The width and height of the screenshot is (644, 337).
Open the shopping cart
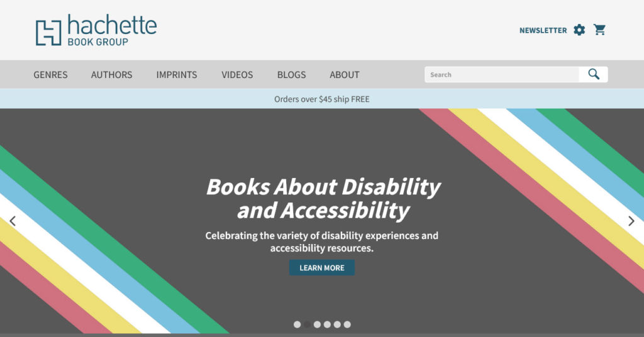tap(599, 30)
